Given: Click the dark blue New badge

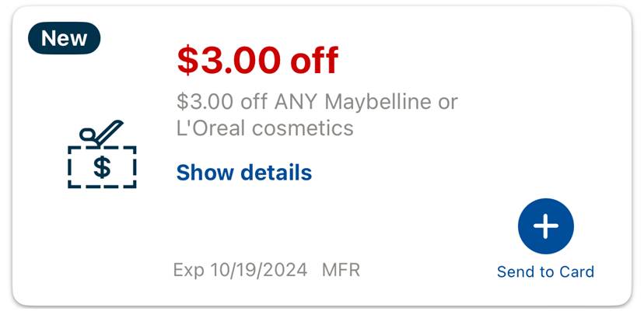Looking at the screenshot, I should click(x=64, y=38).
